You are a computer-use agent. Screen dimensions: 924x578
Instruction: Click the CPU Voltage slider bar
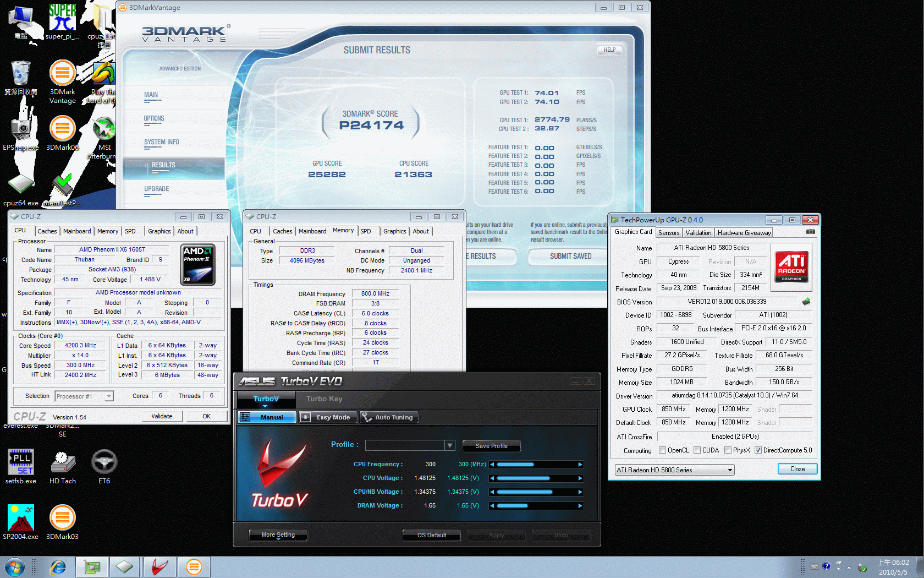pyautogui.click(x=536, y=478)
